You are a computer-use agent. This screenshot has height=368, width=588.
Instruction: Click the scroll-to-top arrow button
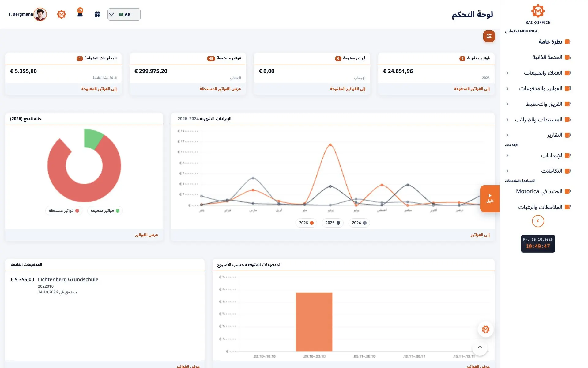pos(480,348)
